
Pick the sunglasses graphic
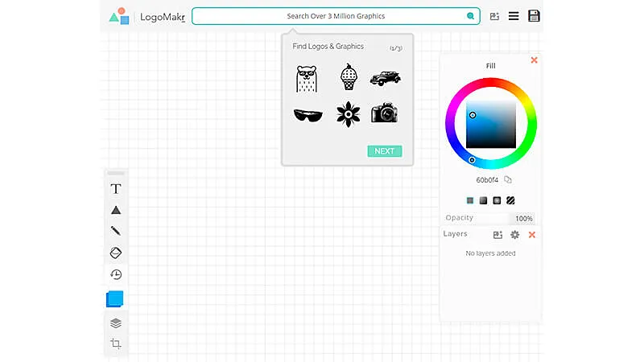click(x=308, y=115)
